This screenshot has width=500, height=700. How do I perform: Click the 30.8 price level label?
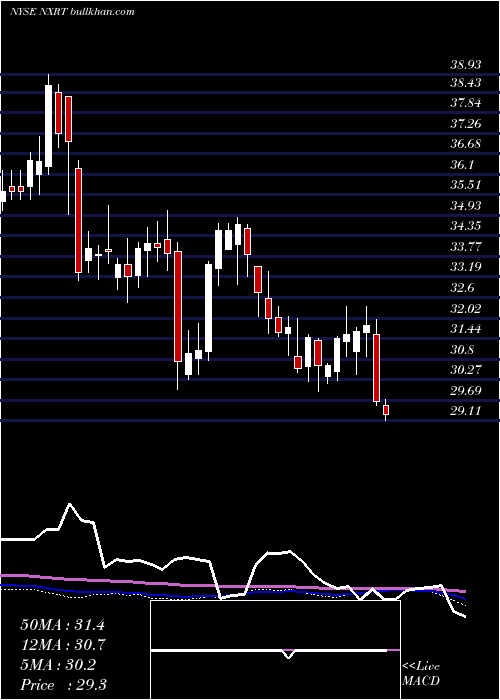[462, 350]
